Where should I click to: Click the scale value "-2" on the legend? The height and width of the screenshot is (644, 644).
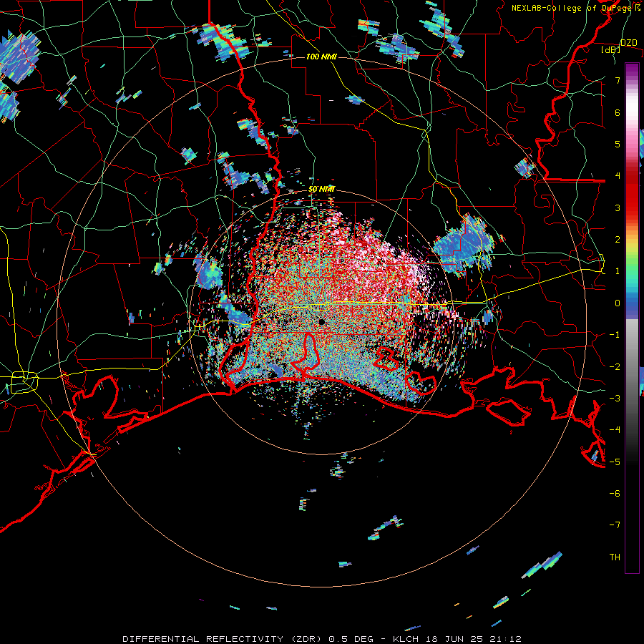[615, 367]
